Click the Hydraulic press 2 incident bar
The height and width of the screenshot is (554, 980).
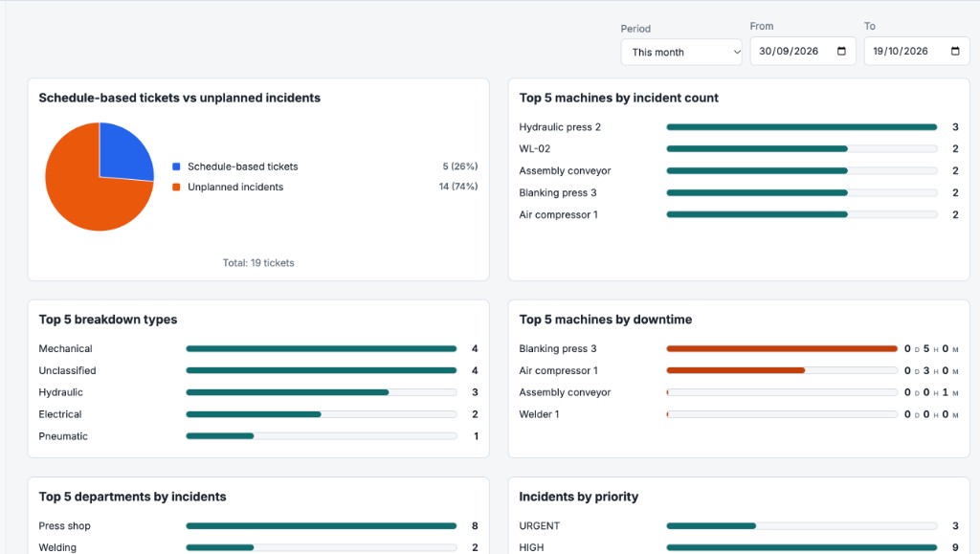(x=802, y=127)
